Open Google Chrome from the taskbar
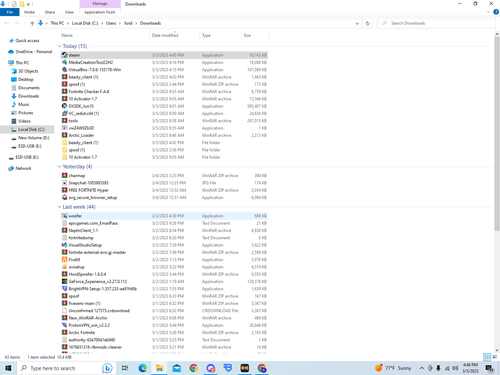Viewport: 500px width, 375px height. click(x=193, y=368)
